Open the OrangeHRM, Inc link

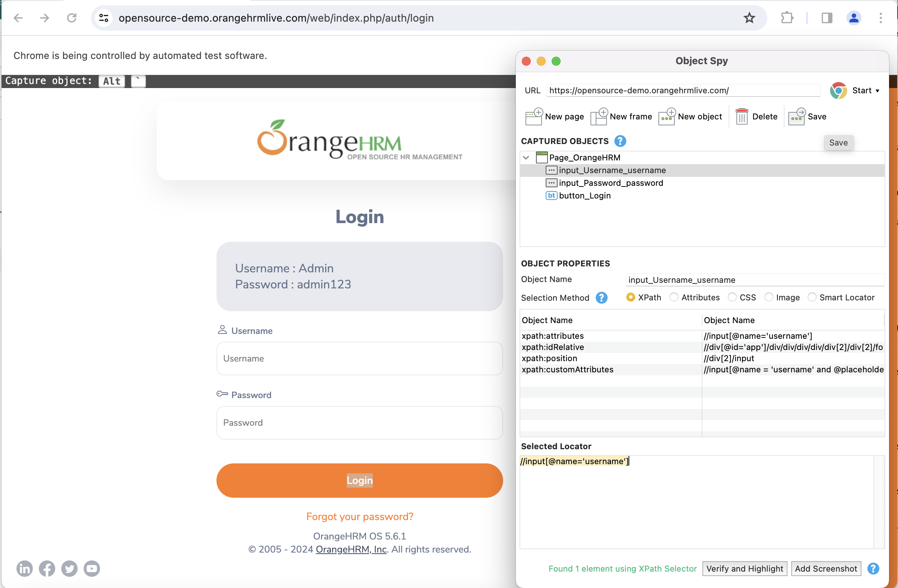[x=351, y=549]
